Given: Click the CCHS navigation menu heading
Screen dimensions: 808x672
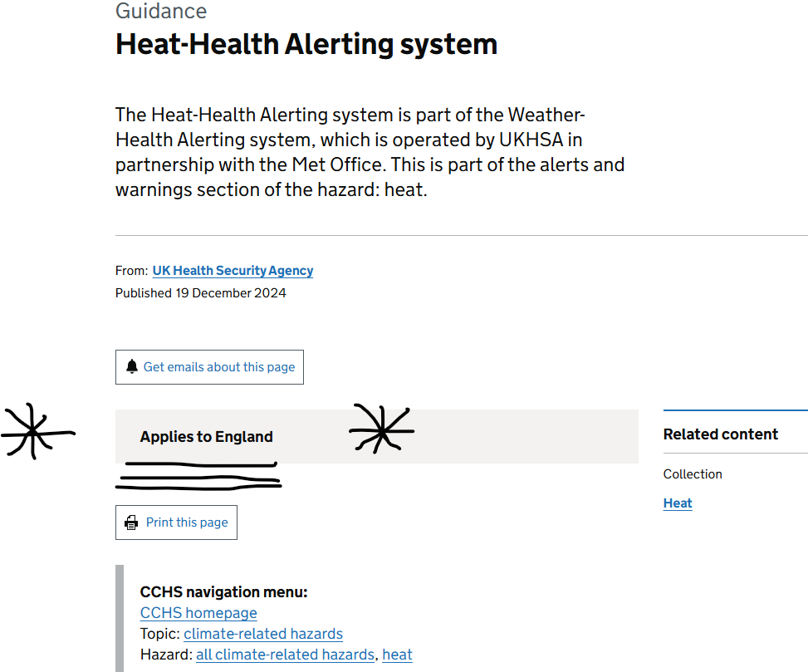Looking at the screenshot, I should pyautogui.click(x=223, y=591).
